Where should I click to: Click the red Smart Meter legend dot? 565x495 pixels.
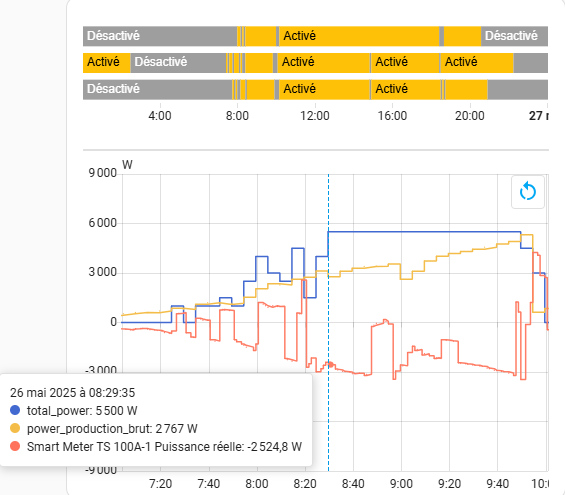click(15, 446)
